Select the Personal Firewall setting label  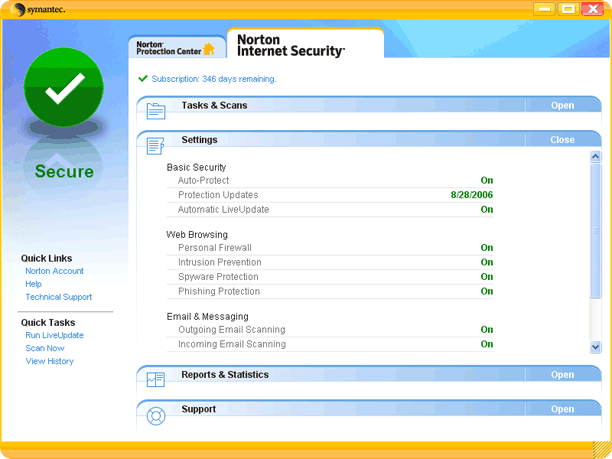point(215,248)
